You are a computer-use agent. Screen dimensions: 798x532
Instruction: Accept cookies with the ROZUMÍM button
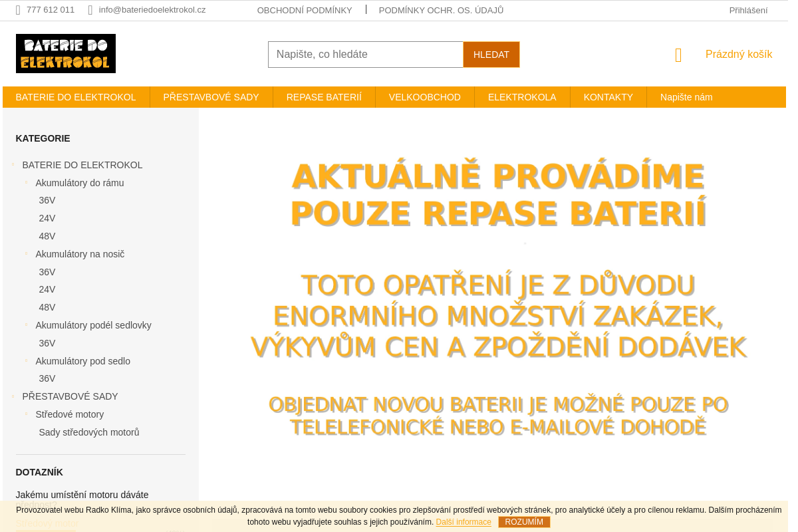[x=524, y=522]
